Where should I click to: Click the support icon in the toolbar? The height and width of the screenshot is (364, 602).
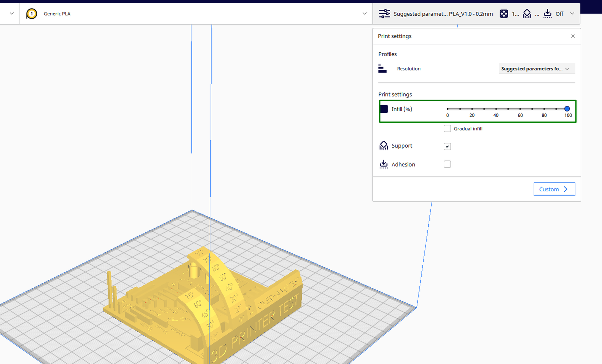527,14
